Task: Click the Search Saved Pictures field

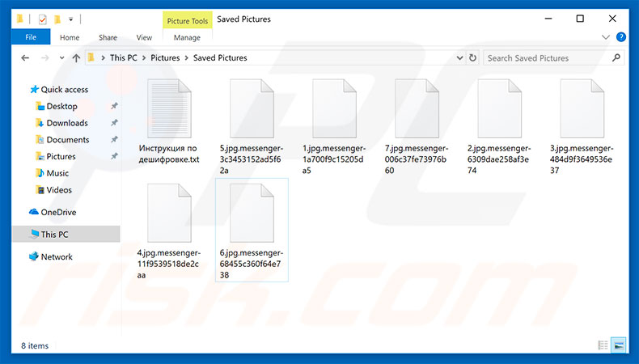Action: point(546,58)
